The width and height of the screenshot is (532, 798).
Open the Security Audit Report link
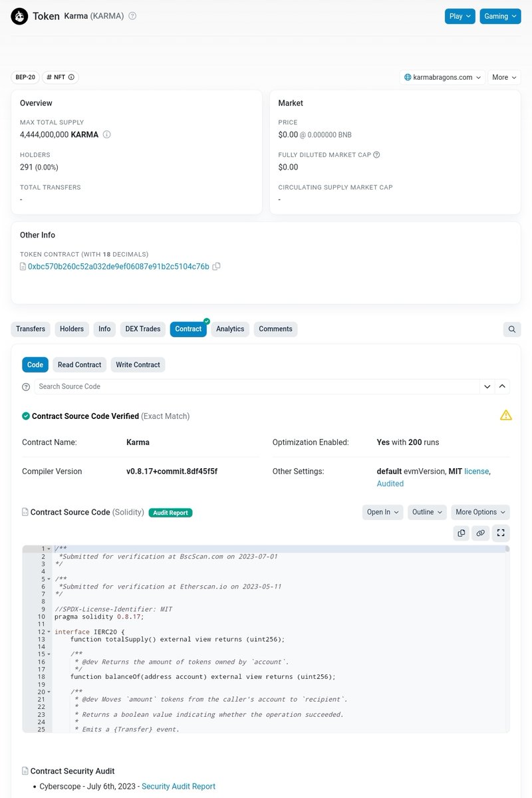[x=178, y=787]
